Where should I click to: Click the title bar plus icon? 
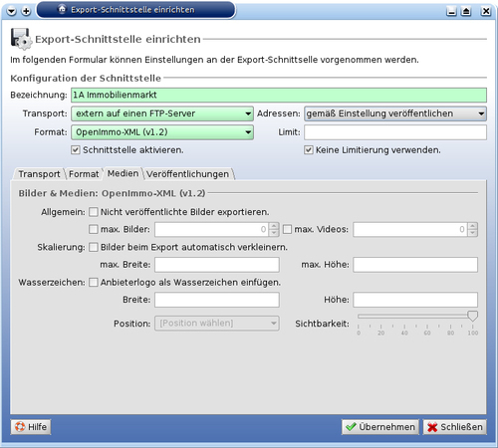(26, 11)
